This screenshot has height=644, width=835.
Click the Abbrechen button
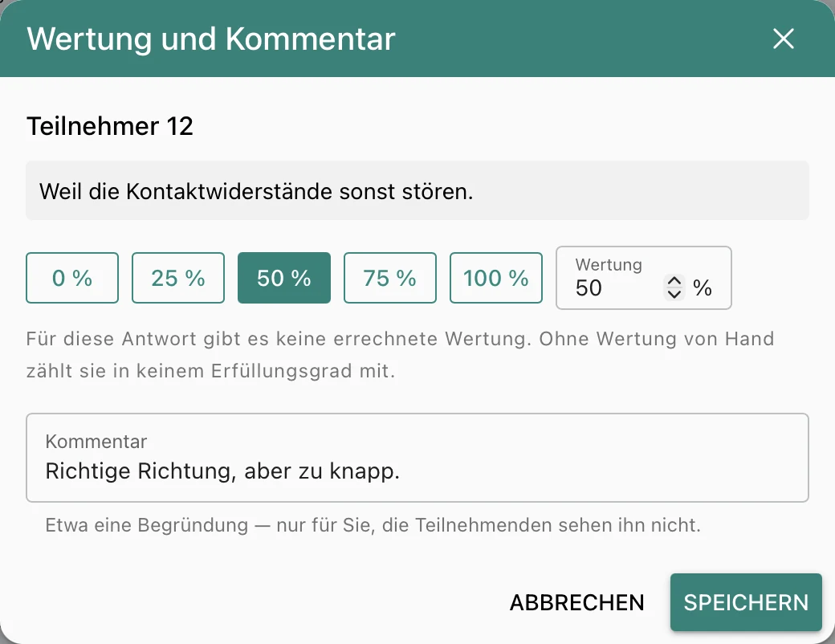(576, 602)
